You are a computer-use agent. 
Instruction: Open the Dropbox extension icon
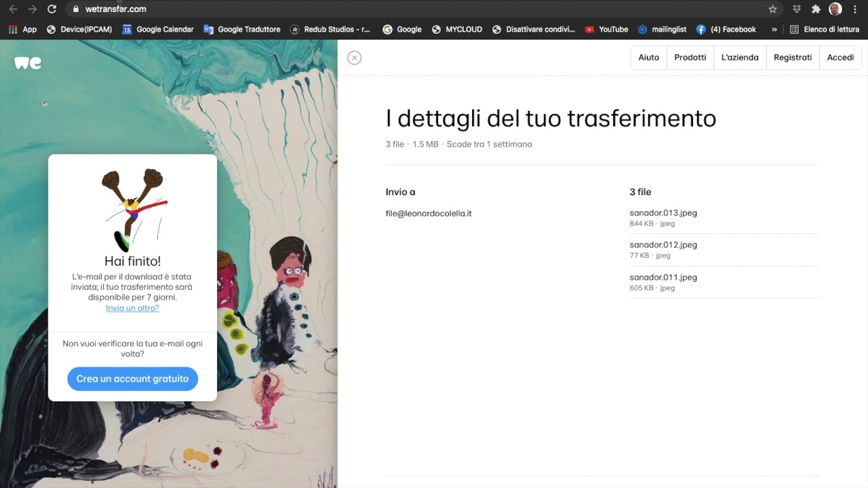[x=797, y=9]
